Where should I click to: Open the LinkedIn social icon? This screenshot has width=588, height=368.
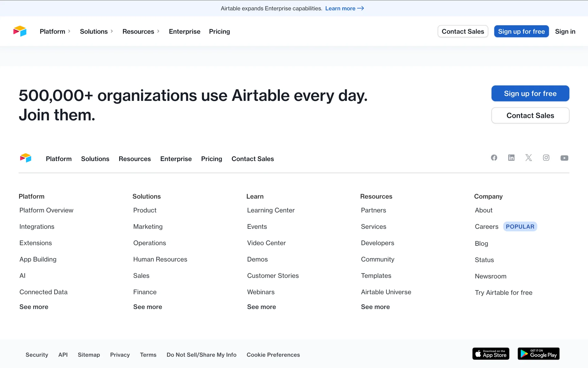click(x=511, y=158)
